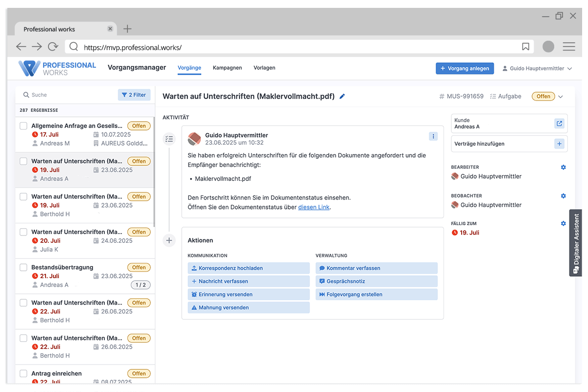Edit the Vorgang title with the pencil icon
588x392 pixels.
coord(342,96)
